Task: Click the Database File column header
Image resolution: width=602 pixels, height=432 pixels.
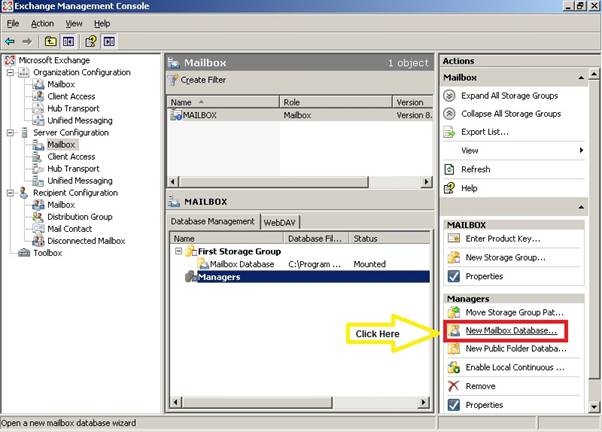Action: click(x=316, y=238)
